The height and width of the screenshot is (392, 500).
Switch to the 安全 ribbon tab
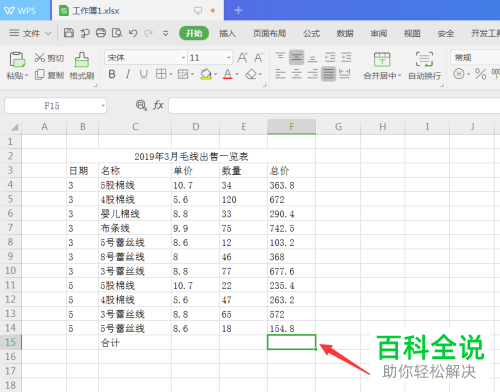446,33
